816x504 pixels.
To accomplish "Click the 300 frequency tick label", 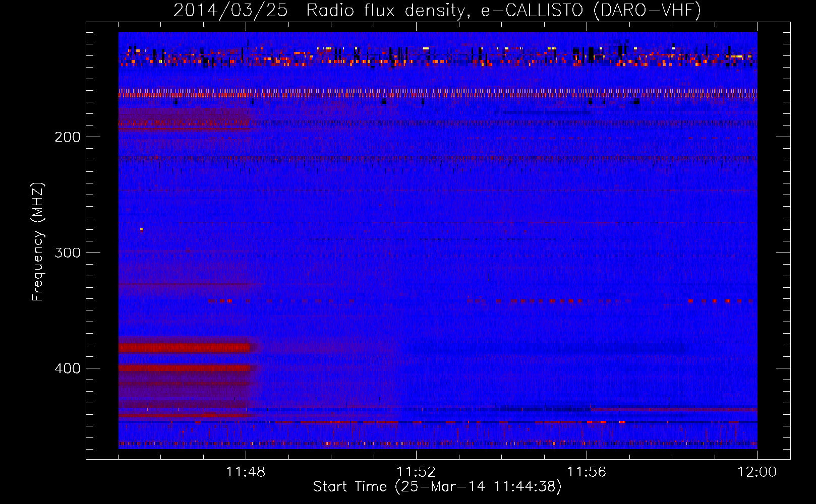I will pos(68,253).
